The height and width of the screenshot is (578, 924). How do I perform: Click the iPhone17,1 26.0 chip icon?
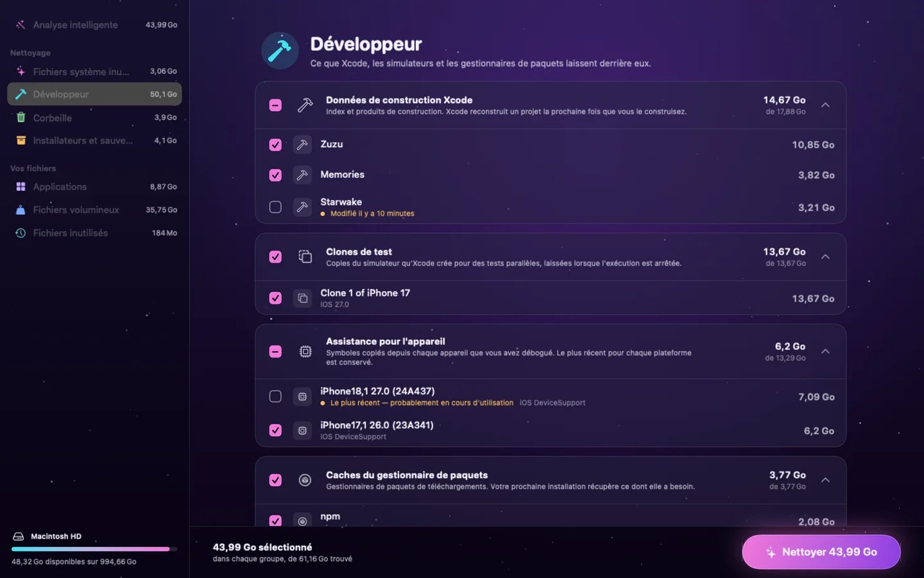pos(302,430)
